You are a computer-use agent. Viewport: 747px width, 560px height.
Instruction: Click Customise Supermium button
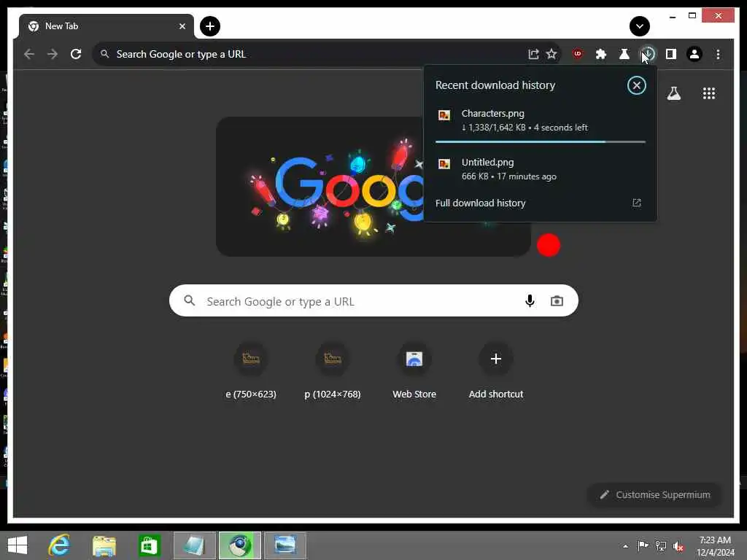click(x=654, y=495)
